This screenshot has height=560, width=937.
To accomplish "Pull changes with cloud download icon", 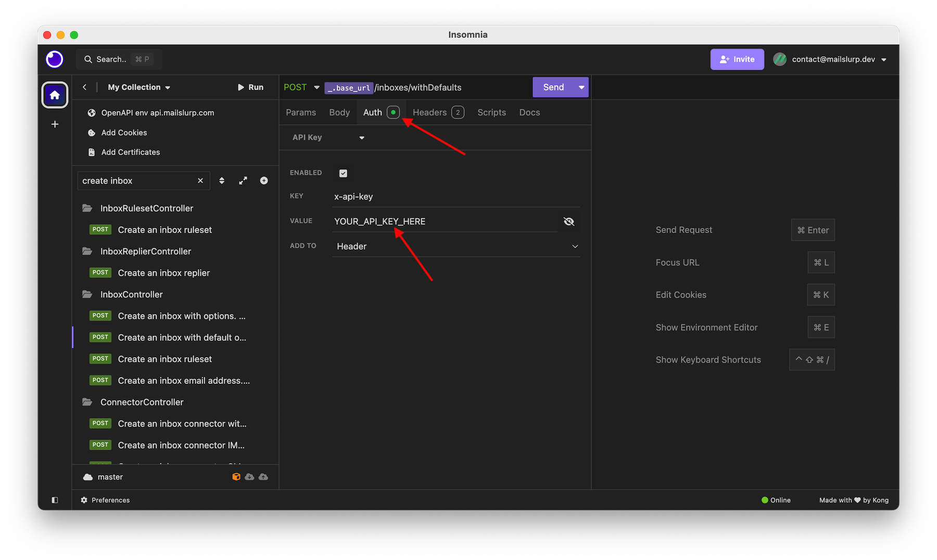I will 250,477.
